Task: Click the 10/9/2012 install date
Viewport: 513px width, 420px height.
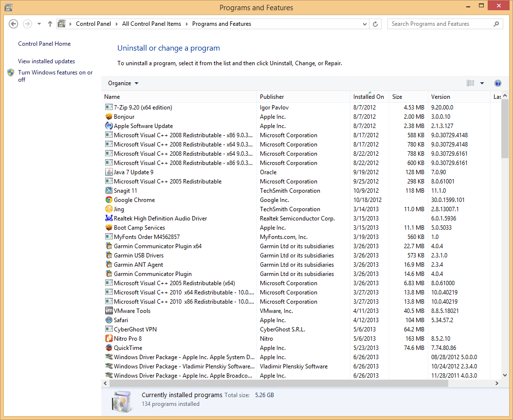Action: click(x=366, y=190)
